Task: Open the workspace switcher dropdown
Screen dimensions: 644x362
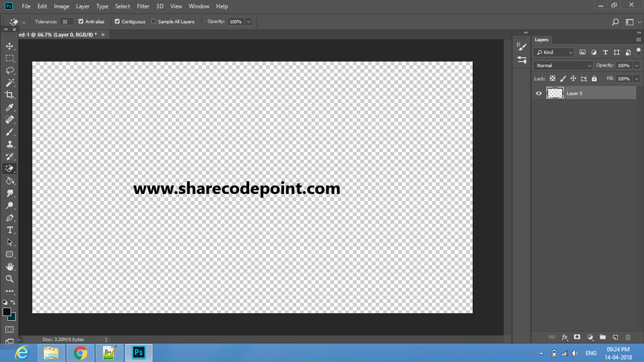Action: tap(632, 22)
